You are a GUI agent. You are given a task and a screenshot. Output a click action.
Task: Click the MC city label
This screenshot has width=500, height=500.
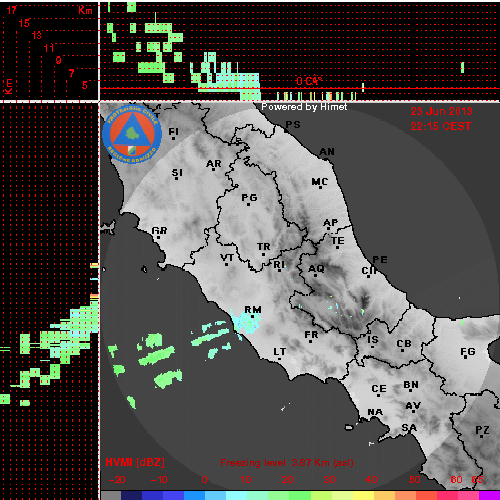[x=320, y=182]
